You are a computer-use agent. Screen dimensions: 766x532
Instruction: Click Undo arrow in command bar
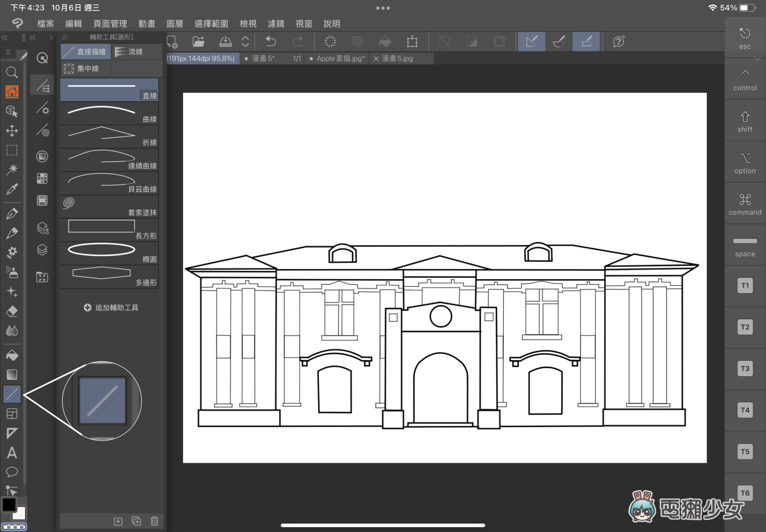click(x=271, y=41)
